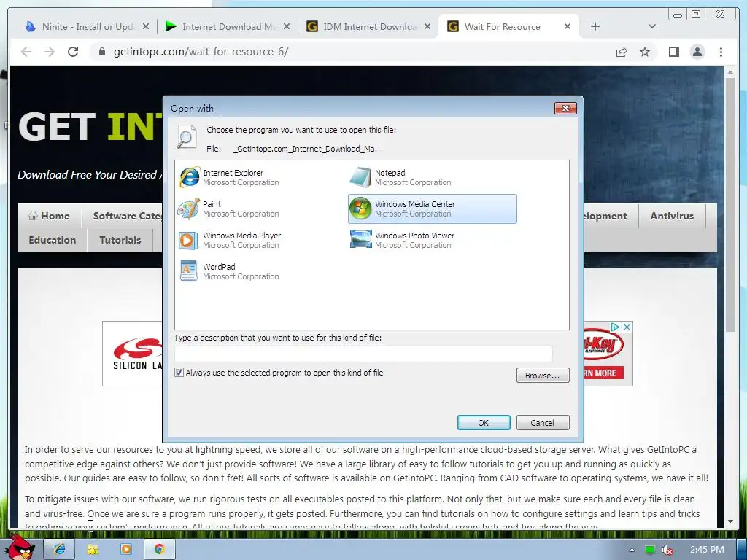Open Start menu Angry Birds orb
Viewport: 747px width, 560px height.
[x=21, y=548]
